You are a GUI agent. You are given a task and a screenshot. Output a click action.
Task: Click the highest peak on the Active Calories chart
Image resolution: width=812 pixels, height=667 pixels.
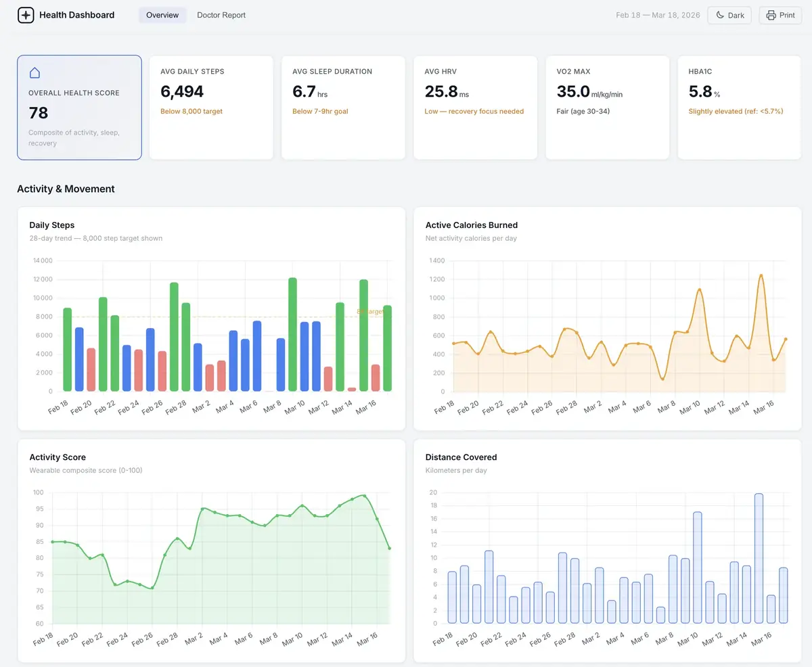coord(761,275)
